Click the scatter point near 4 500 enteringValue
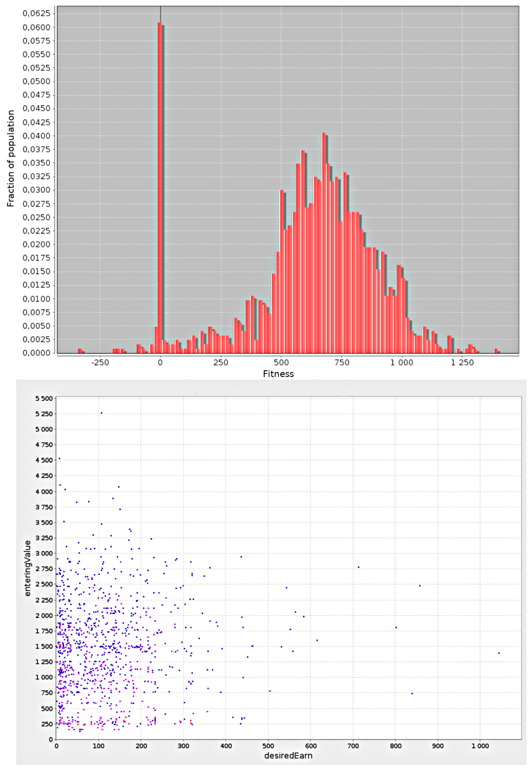Viewport: 532px width, 771px height. pyautogui.click(x=59, y=459)
